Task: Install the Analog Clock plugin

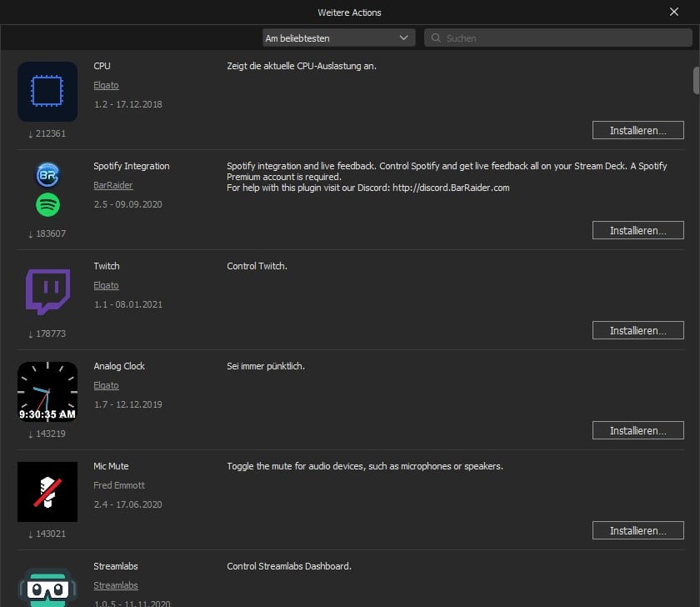Action: point(637,431)
